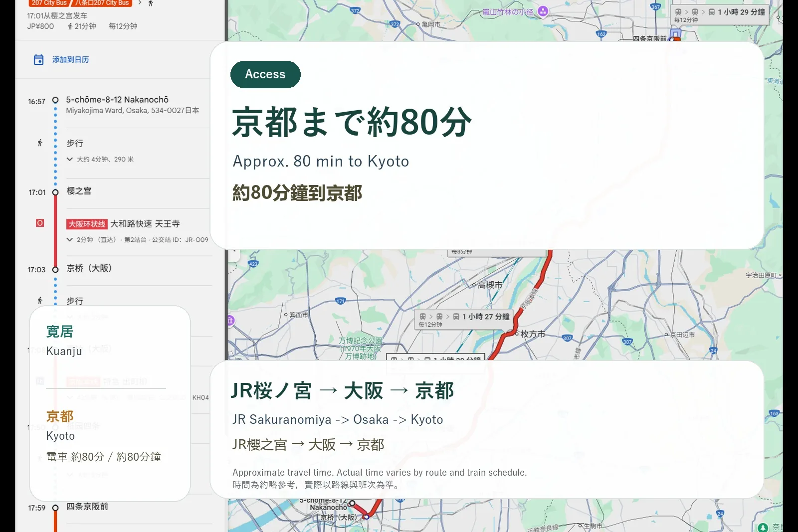Click the 京桥（大阪）stop in the itinerary
The width and height of the screenshot is (798, 532).
[89, 268]
